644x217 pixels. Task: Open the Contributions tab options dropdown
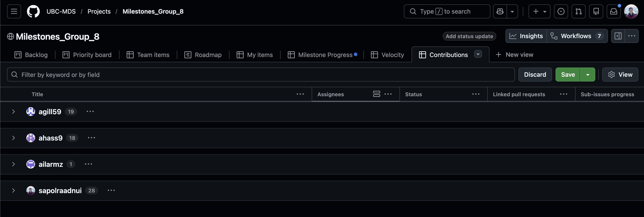(478, 54)
